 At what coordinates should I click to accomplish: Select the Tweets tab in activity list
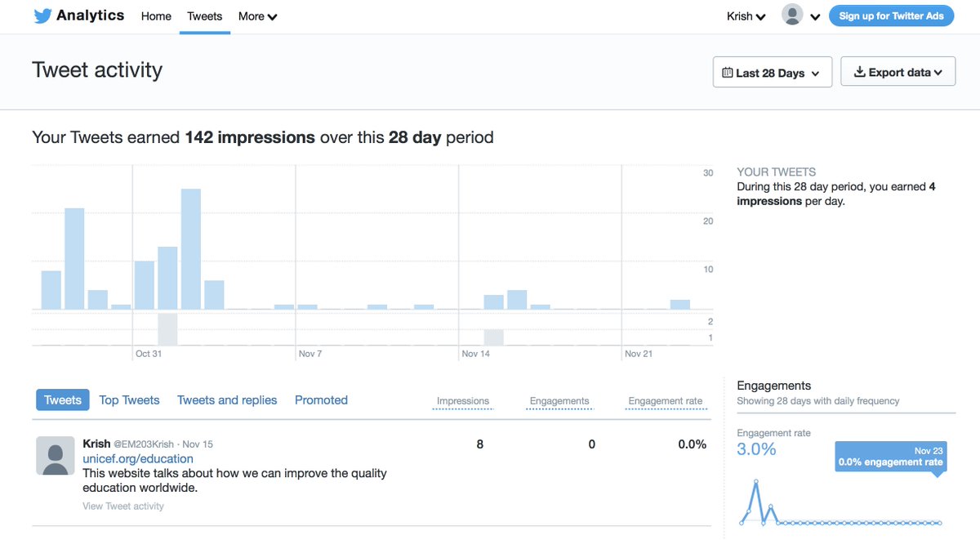coord(63,399)
